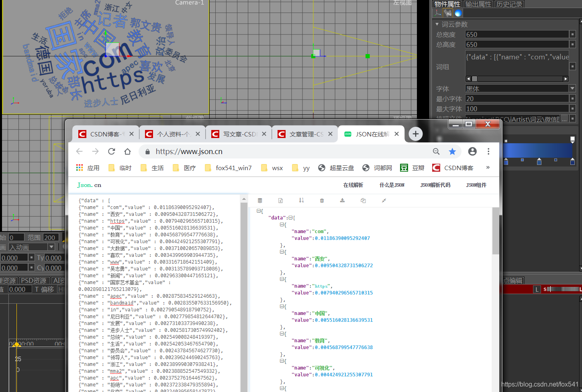Click the parsed JSON pane vertical scrollbar
Screen dimensions: 582x392
point(496,231)
